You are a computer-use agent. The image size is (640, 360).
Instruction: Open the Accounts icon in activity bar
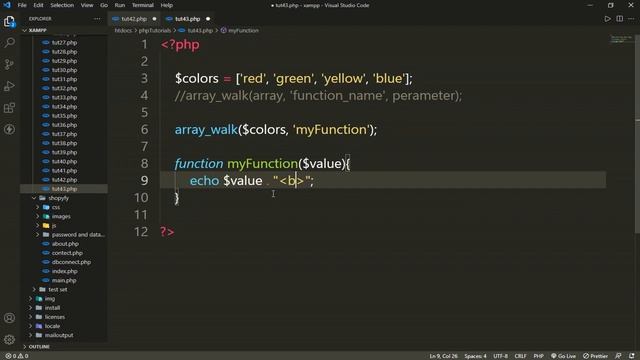[x=9, y=318]
